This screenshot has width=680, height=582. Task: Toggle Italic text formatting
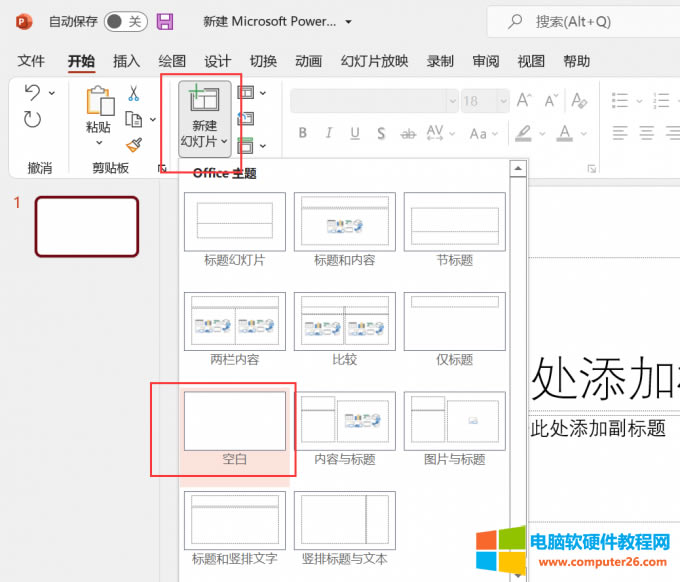[328, 133]
